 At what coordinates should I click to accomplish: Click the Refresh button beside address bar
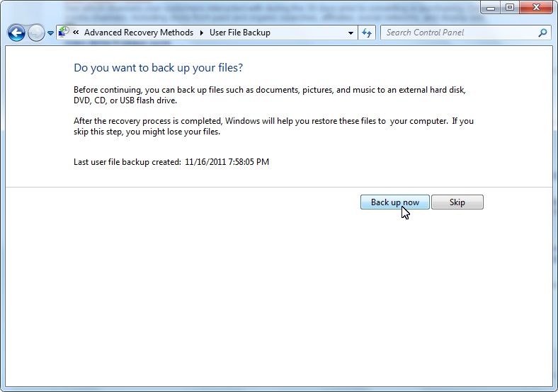pos(367,33)
